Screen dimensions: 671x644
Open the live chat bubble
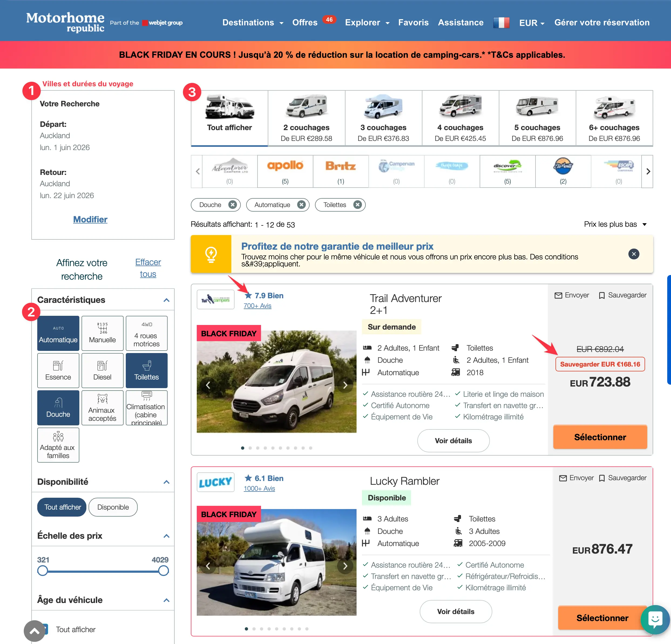655,619
